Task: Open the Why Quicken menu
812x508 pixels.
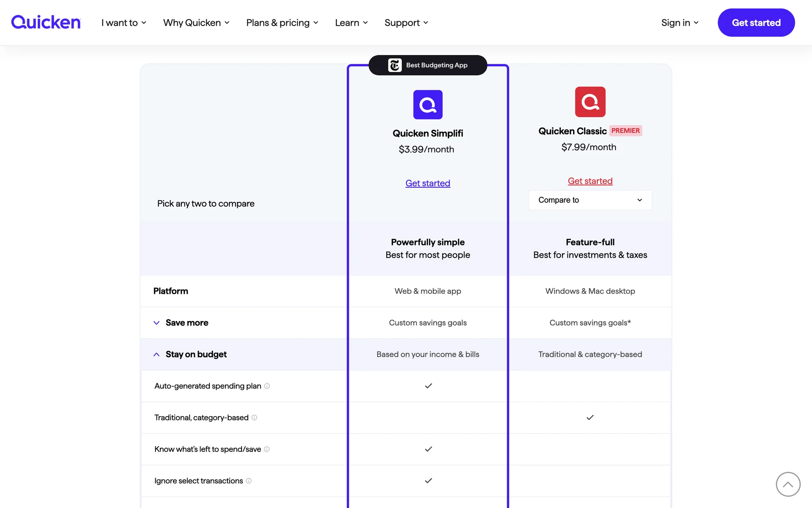Action: pyautogui.click(x=196, y=23)
